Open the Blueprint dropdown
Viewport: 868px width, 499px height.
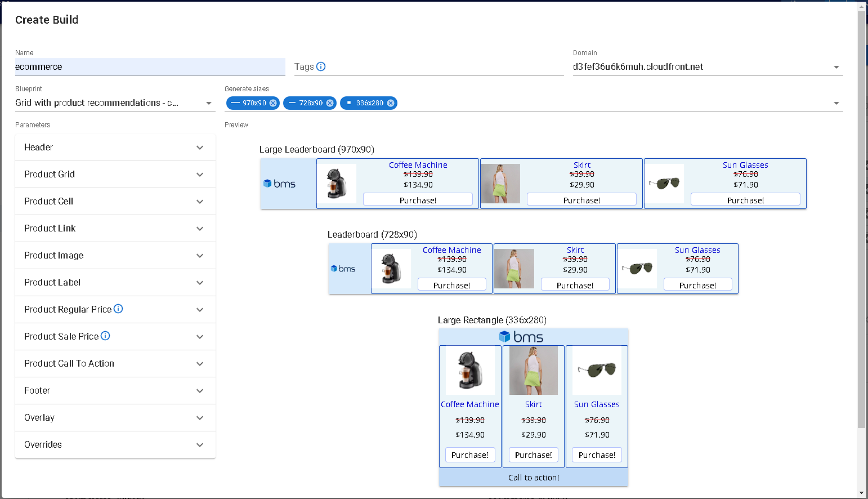click(209, 103)
